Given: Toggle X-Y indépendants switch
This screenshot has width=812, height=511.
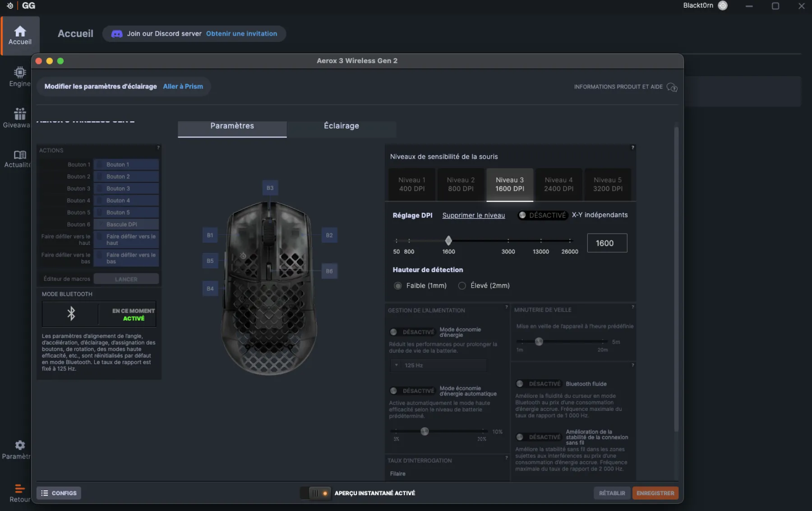Looking at the screenshot, I should (542, 215).
